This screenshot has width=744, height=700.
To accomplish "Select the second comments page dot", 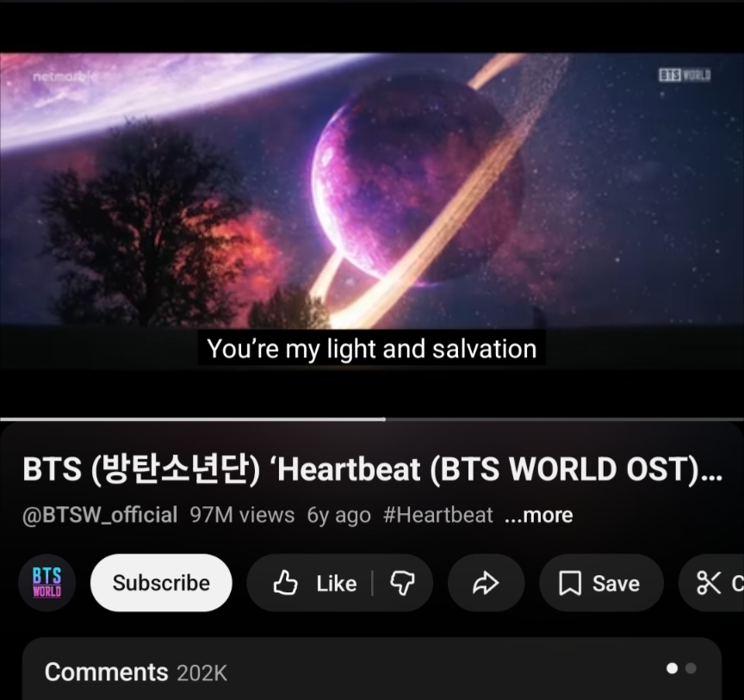I will click(691, 668).
